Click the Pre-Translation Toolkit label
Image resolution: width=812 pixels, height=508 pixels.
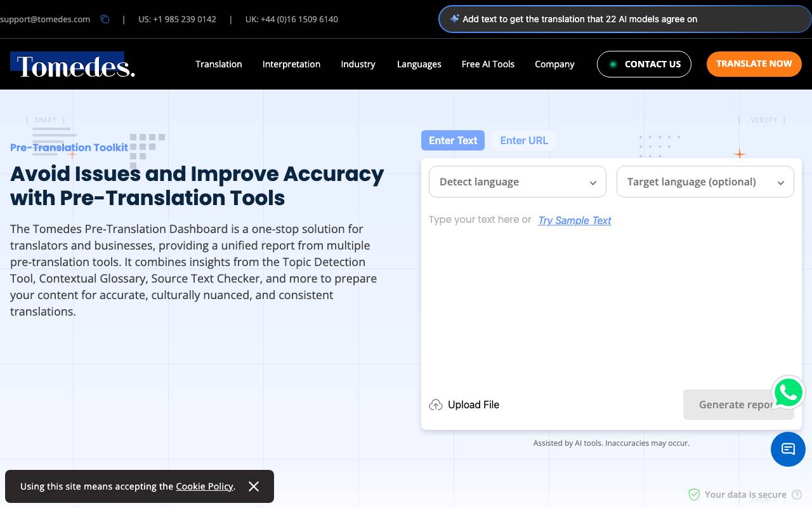[x=69, y=147]
